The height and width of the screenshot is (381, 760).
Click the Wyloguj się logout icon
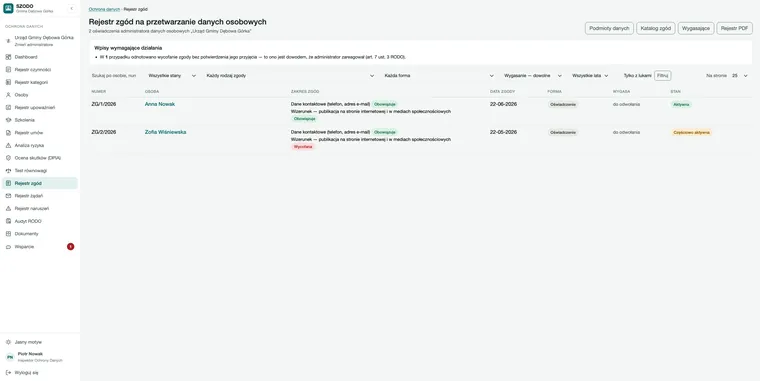[8, 373]
